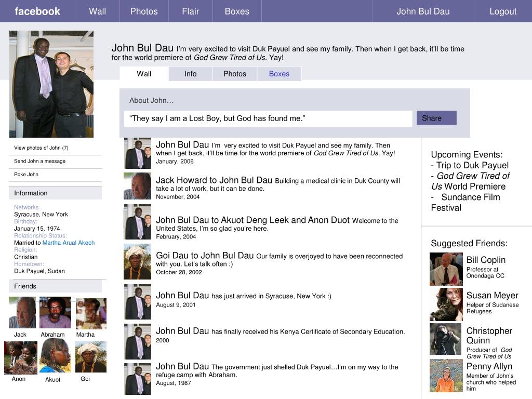532x399 pixels.
Task: Click Jack Howard's avatar on November 2004 post
Action: [137, 186]
